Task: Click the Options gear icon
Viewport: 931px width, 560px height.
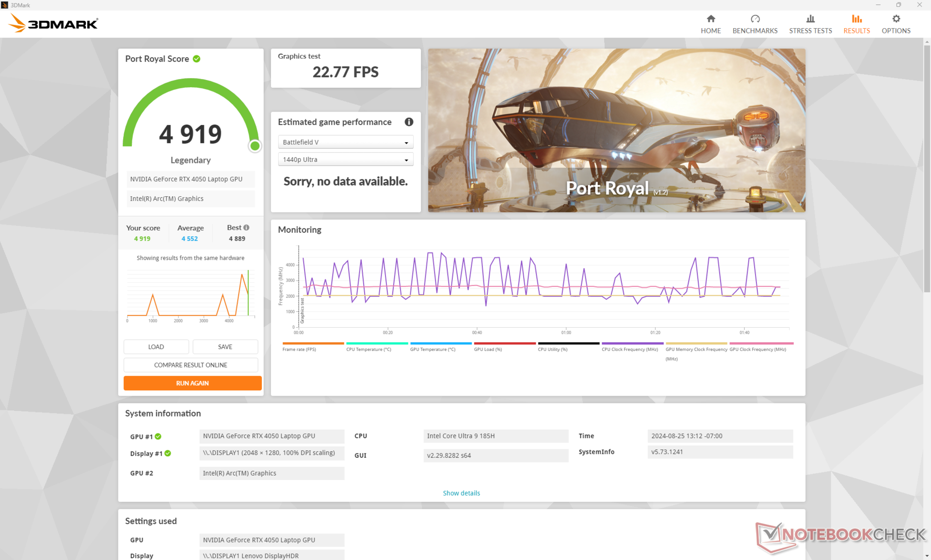Action: (896, 19)
